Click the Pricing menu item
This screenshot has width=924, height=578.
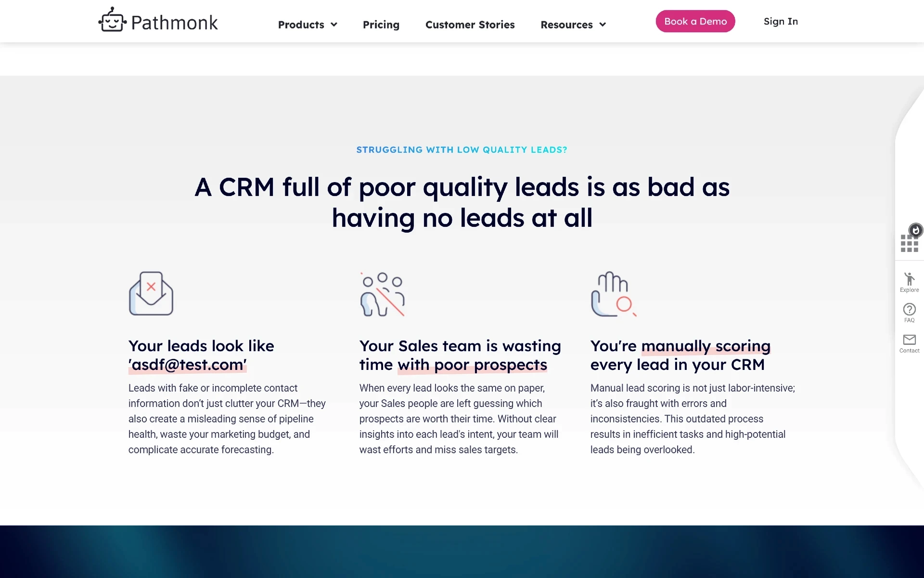[x=381, y=25]
